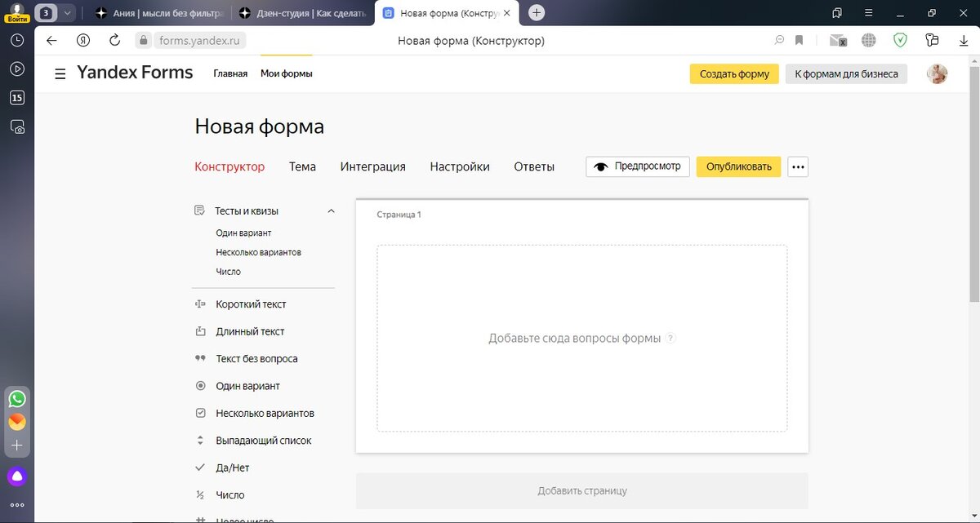Open the green shield protection icon
This screenshot has width=980, height=523.
pyautogui.click(x=900, y=41)
